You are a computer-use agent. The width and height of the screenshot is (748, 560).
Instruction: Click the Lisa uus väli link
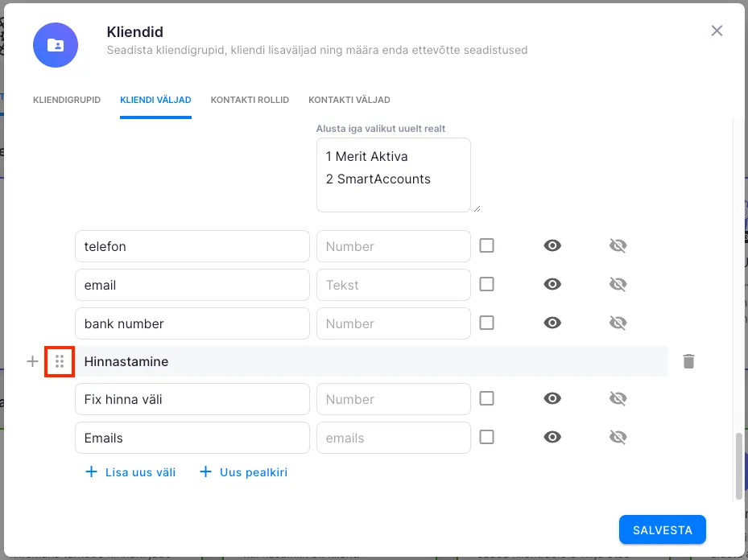coord(130,472)
